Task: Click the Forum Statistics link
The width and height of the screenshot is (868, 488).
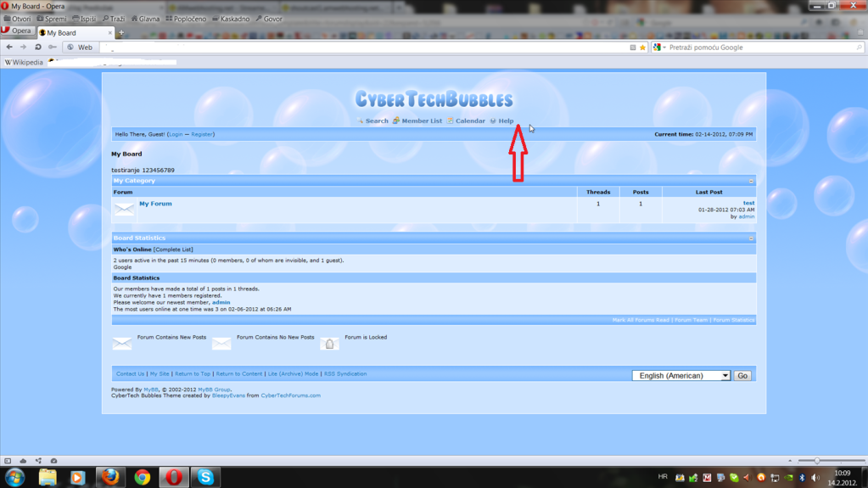Action: tap(733, 320)
